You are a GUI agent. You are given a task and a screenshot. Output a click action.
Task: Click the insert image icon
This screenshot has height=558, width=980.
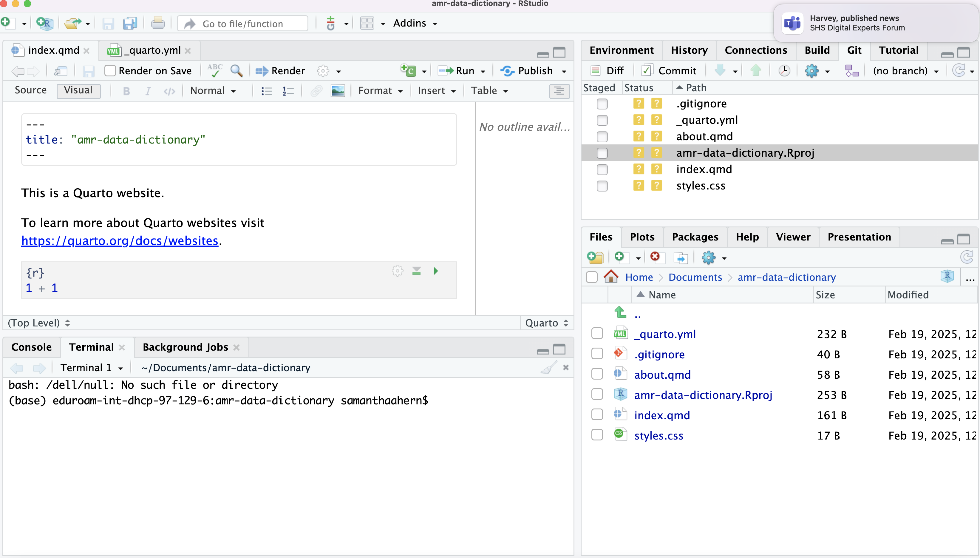(x=338, y=91)
